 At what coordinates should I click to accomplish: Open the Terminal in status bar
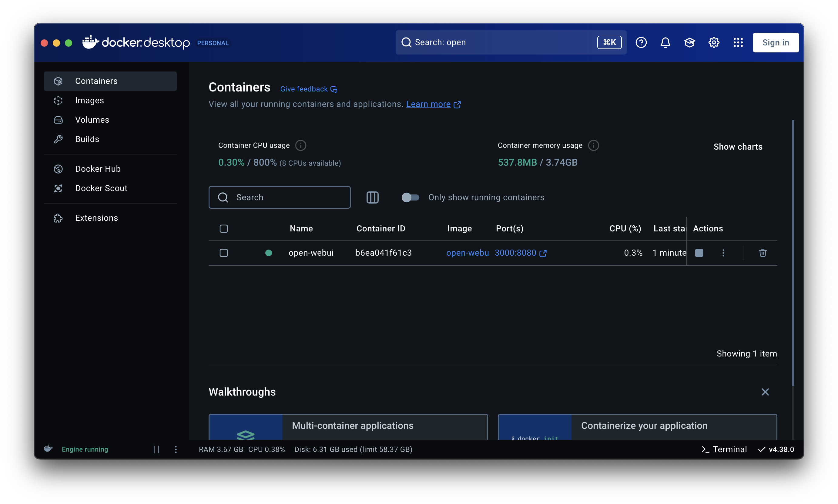click(x=724, y=449)
